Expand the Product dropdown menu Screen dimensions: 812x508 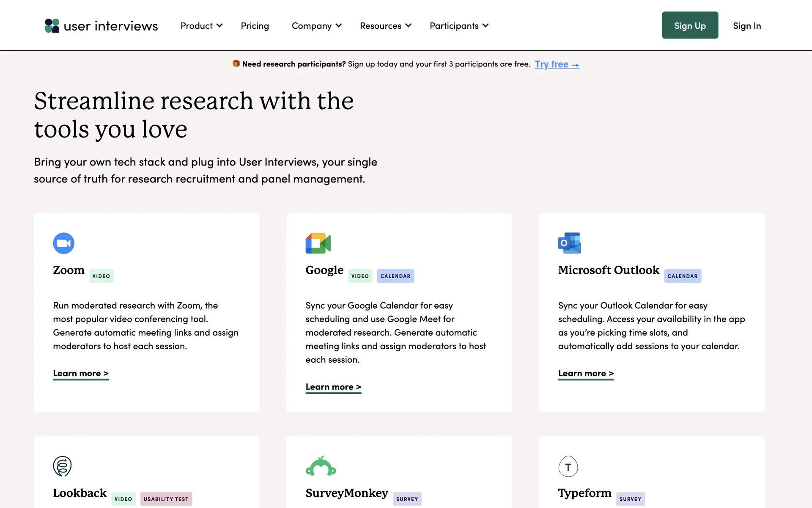tap(201, 26)
